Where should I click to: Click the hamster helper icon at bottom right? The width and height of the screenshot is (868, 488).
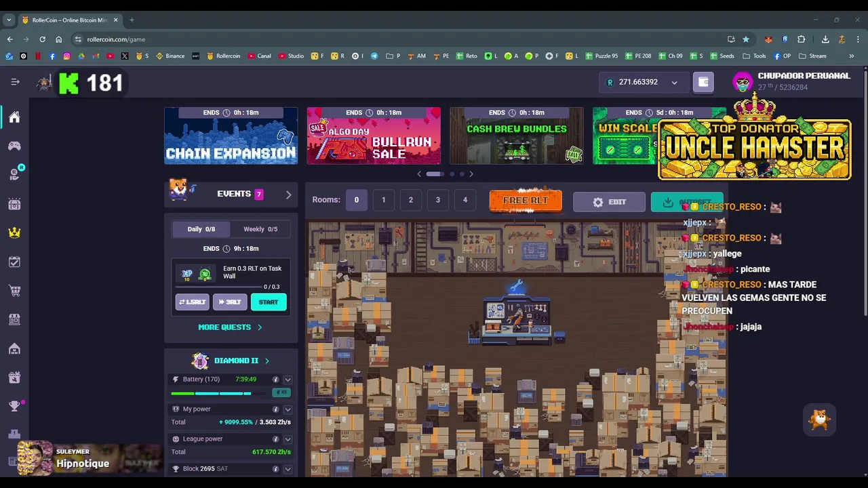tap(820, 420)
